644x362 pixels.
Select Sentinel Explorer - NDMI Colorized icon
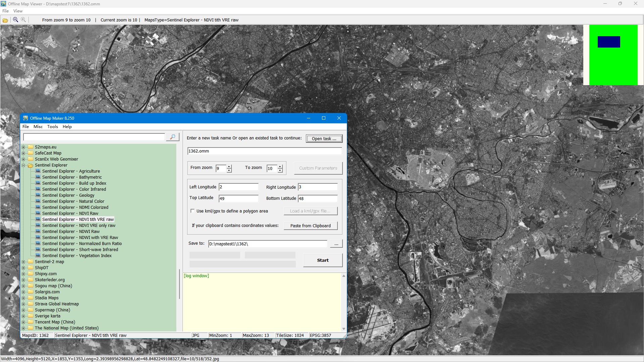coord(38,207)
